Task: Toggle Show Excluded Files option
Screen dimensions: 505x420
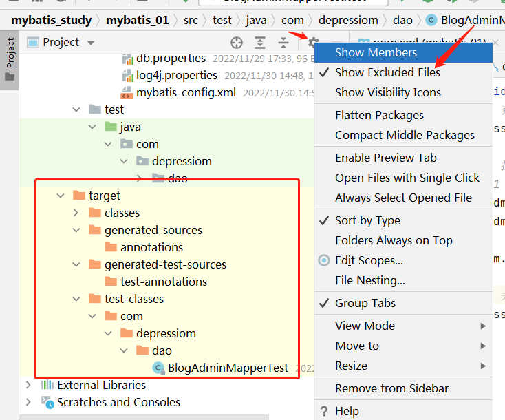Action: [404, 72]
